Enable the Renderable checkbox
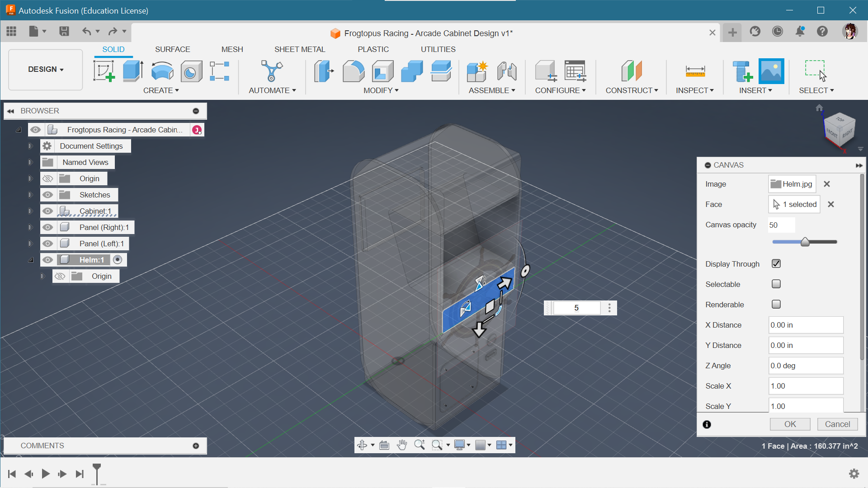868x488 pixels. [x=776, y=305]
